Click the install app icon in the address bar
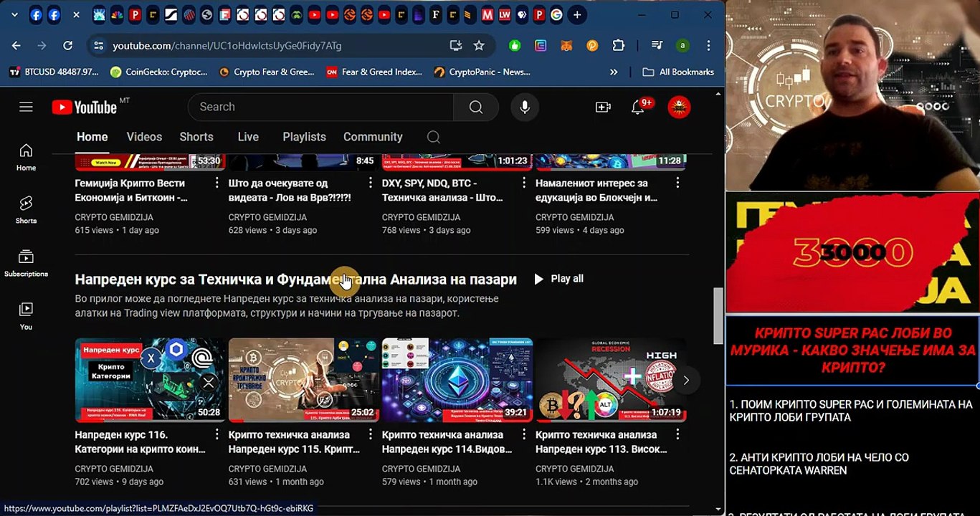Screen dimensions: 980x516 [455, 45]
